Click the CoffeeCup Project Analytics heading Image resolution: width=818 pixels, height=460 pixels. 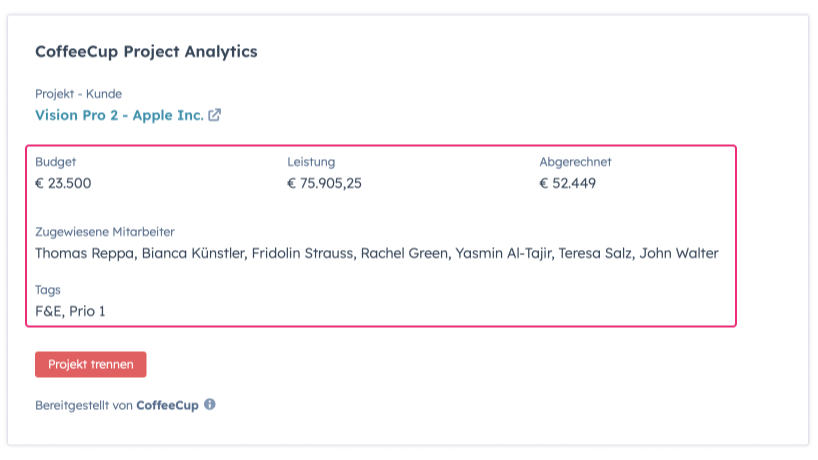(146, 51)
